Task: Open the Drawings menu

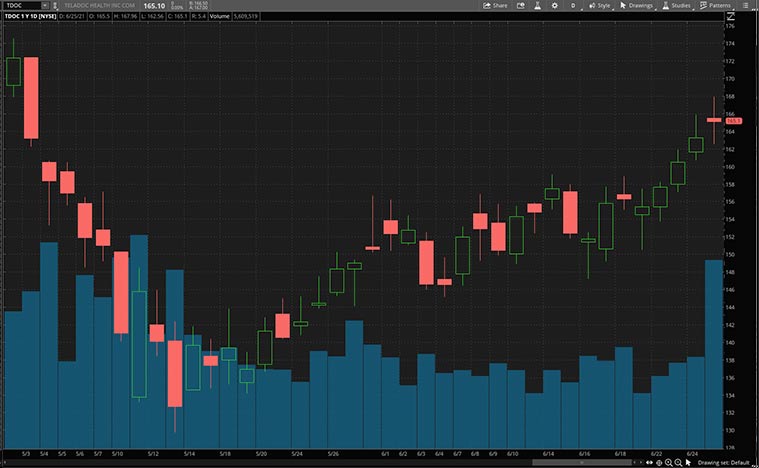Action: 636,5
